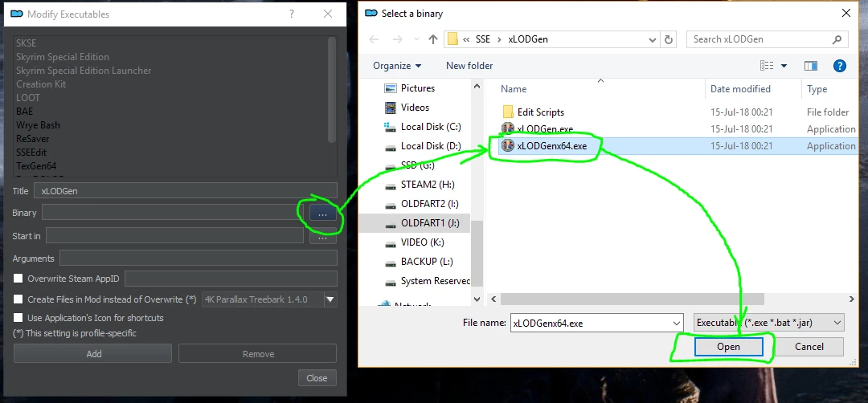Click the question mark in Modify Executables title bar
Screen dimensions: 868x403
click(292, 14)
